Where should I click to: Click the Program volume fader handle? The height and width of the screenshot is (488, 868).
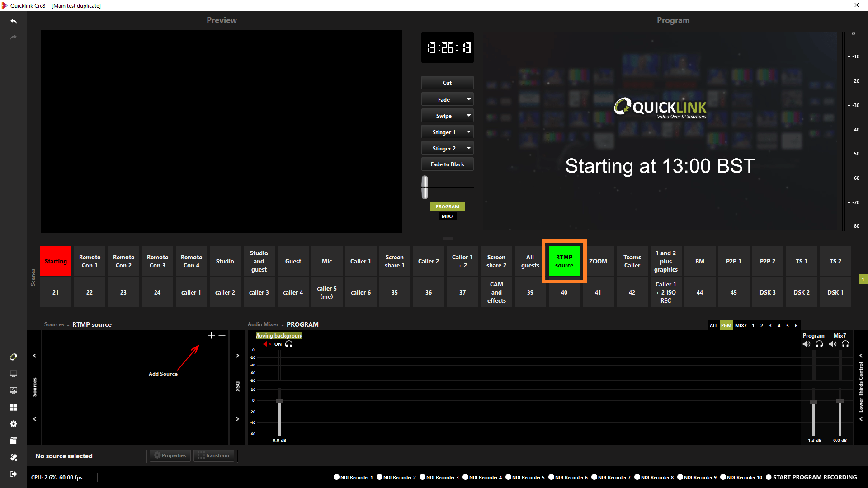click(814, 402)
